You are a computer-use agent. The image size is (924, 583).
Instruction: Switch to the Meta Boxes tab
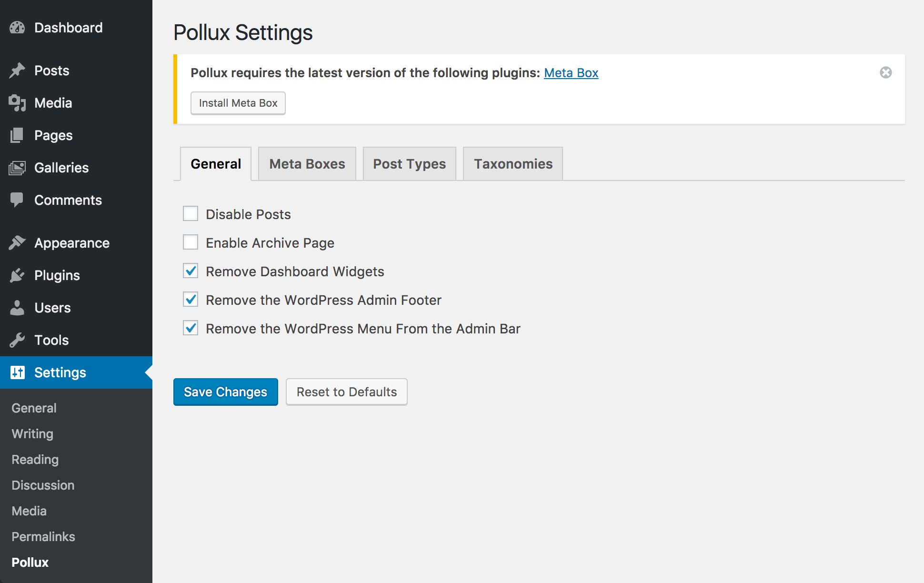[x=307, y=164]
